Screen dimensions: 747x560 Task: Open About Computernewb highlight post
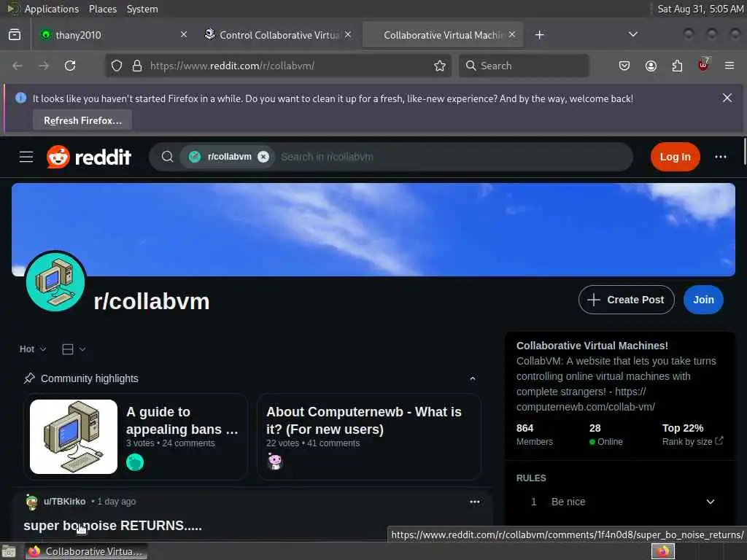(364, 421)
